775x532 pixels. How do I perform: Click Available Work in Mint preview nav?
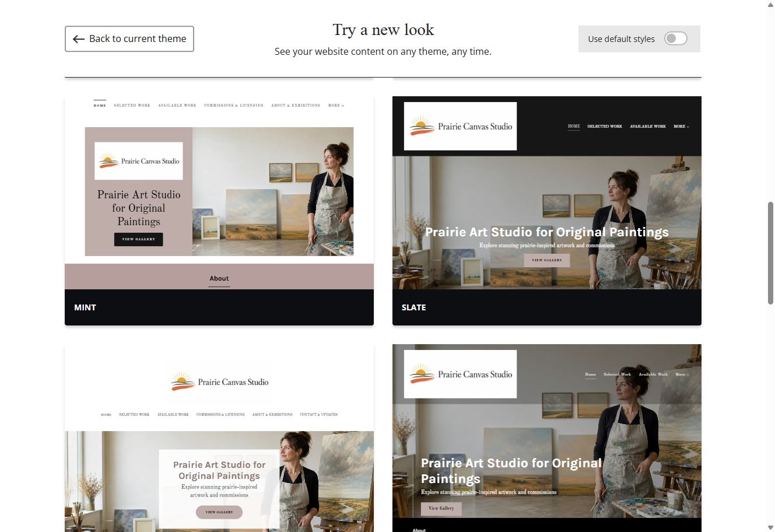tap(177, 106)
